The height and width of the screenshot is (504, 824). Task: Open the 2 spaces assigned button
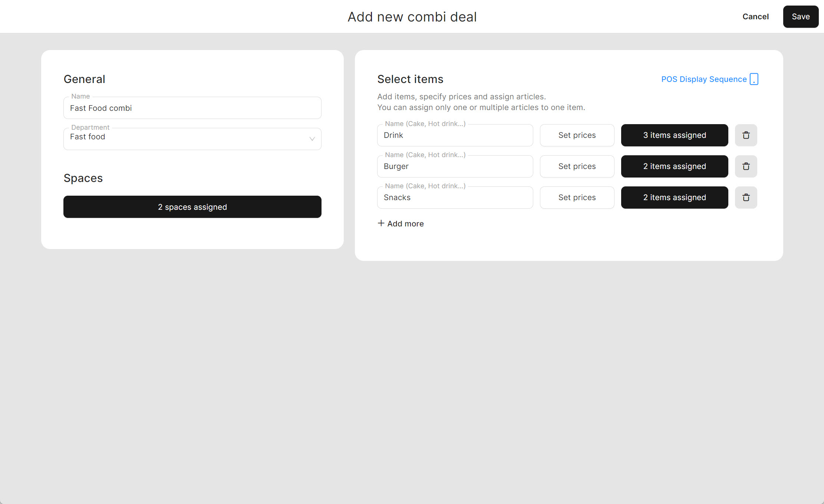[192, 207]
